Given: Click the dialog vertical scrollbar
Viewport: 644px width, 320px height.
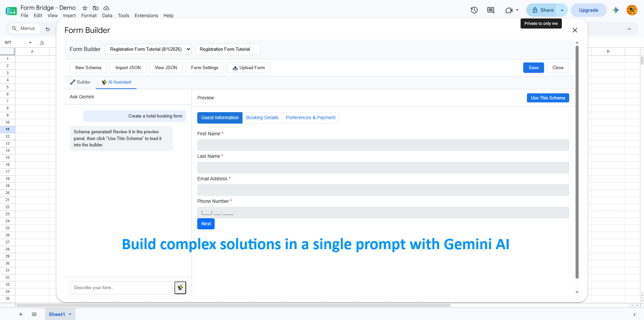Looking at the screenshot, I should [x=577, y=162].
